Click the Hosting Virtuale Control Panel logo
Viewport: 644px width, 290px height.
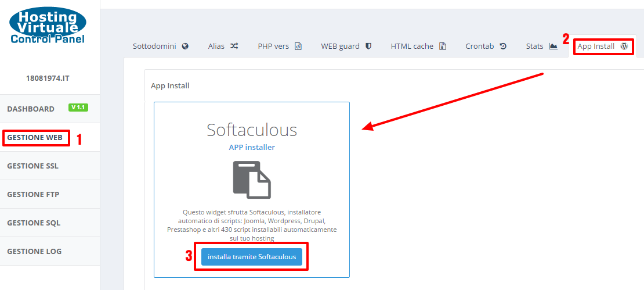coord(48,26)
